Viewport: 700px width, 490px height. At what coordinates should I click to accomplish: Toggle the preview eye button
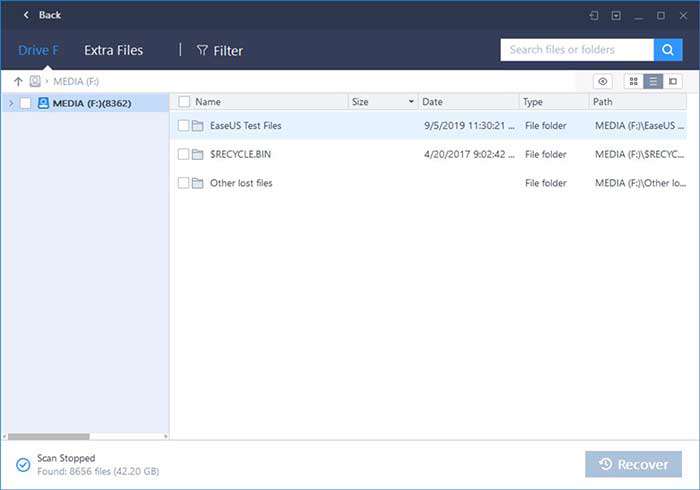[602, 82]
